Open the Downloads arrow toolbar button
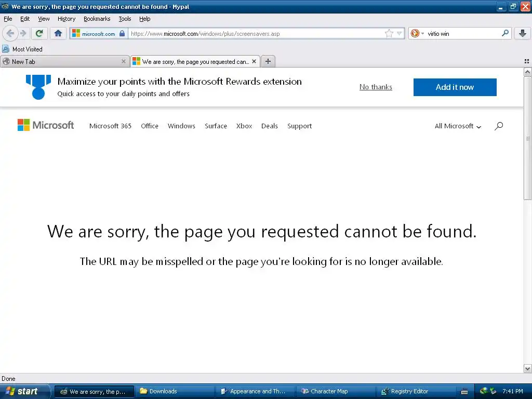 (x=523, y=33)
